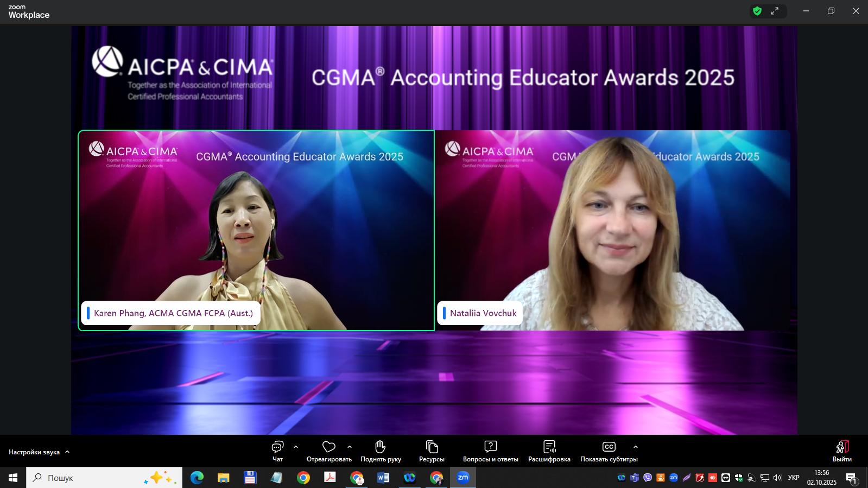Viewport: 868px width, 488px height.
Task: Select Karen Phang's video tile
Action: pyautogui.click(x=256, y=230)
